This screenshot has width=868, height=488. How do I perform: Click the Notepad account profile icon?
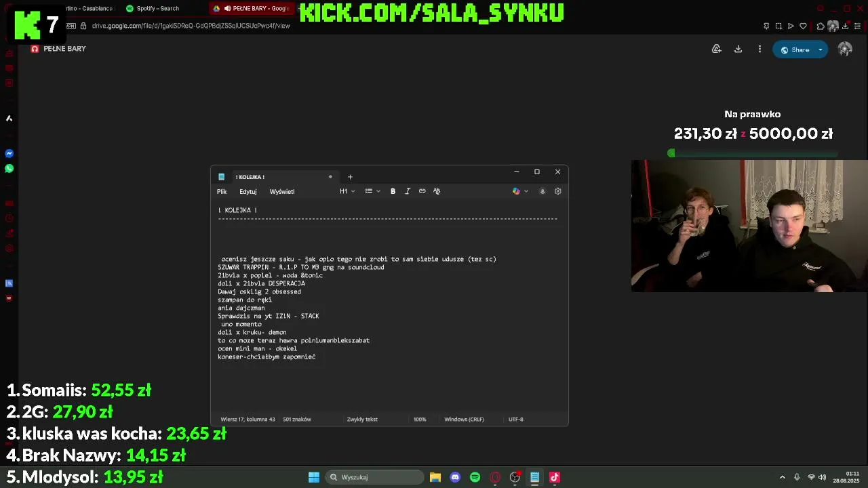(x=542, y=191)
